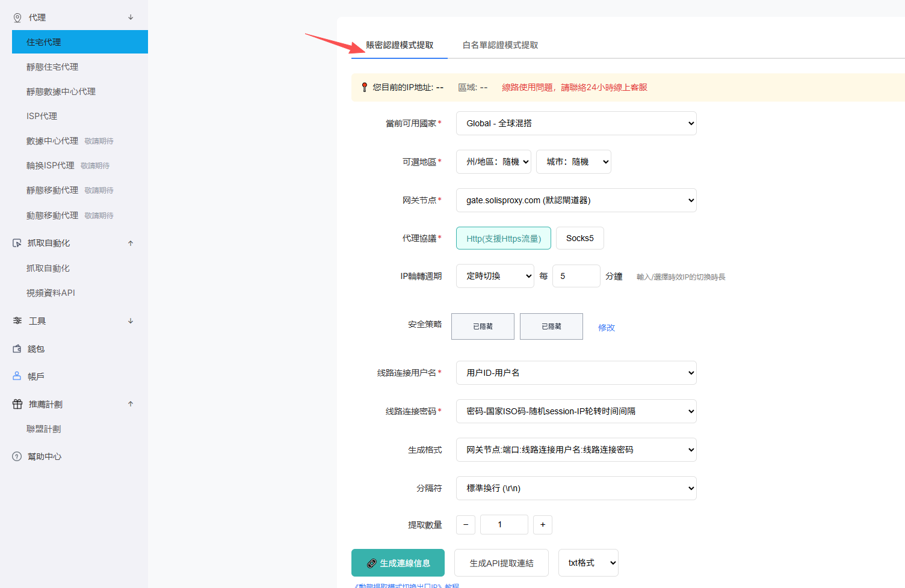Switch to 賬密認證模式提取 tab

400,45
